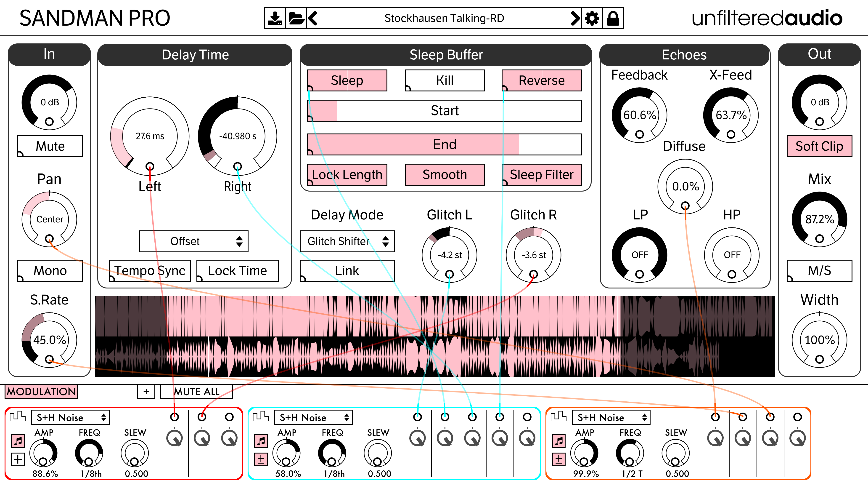Viewport: 868px width, 491px height.
Task: Click the cyan modulator's first output port
Action: coord(418,417)
